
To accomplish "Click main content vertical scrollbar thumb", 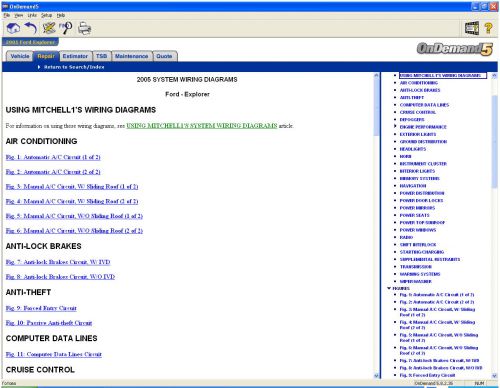I will pos(376,107).
